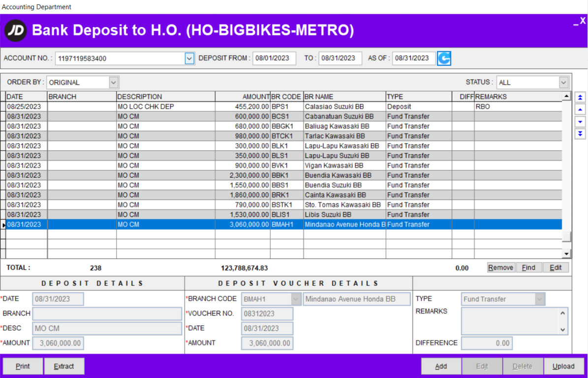Screen dimensions: 588x378
Task: Click the Find button
Action: 529,267
